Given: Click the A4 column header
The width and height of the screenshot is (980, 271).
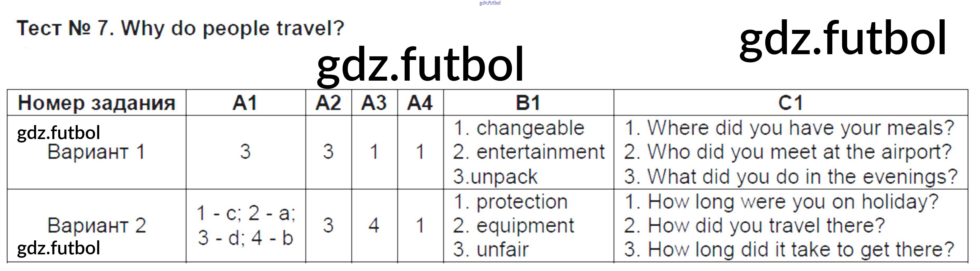Looking at the screenshot, I should point(420,103).
